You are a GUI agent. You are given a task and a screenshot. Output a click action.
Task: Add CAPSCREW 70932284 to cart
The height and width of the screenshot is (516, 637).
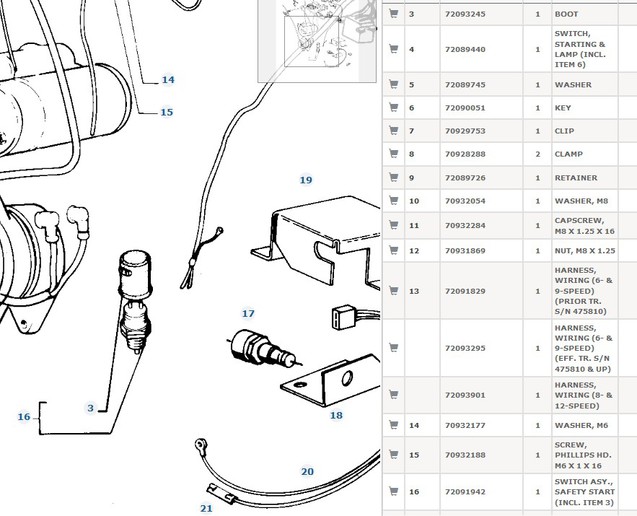tap(393, 225)
